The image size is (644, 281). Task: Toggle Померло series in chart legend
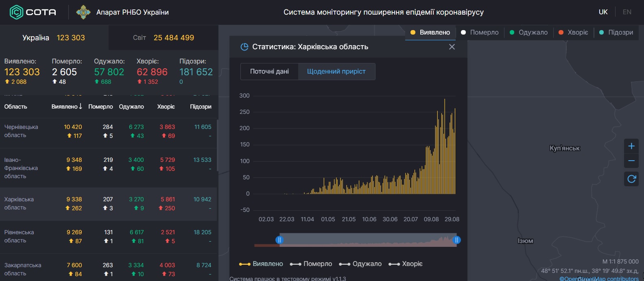click(x=311, y=264)
